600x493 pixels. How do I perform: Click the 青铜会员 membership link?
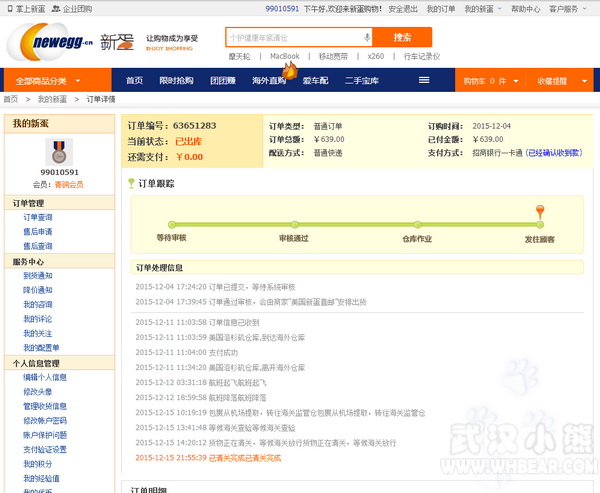point(69,184)
